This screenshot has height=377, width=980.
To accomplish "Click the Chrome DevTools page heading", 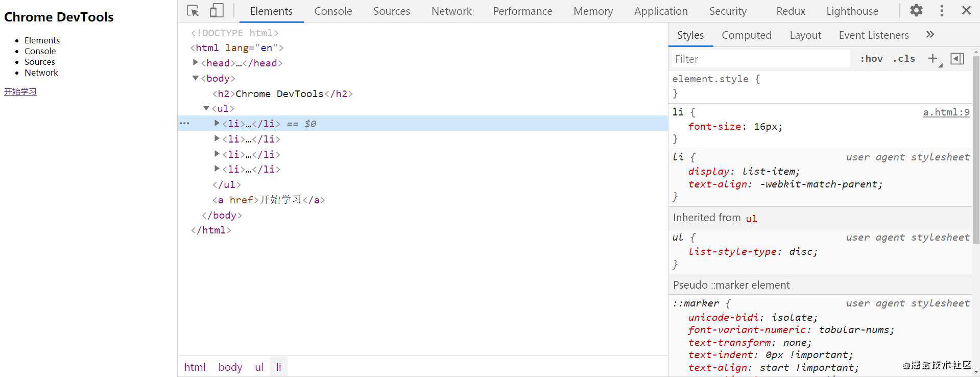I will point(59,17).
